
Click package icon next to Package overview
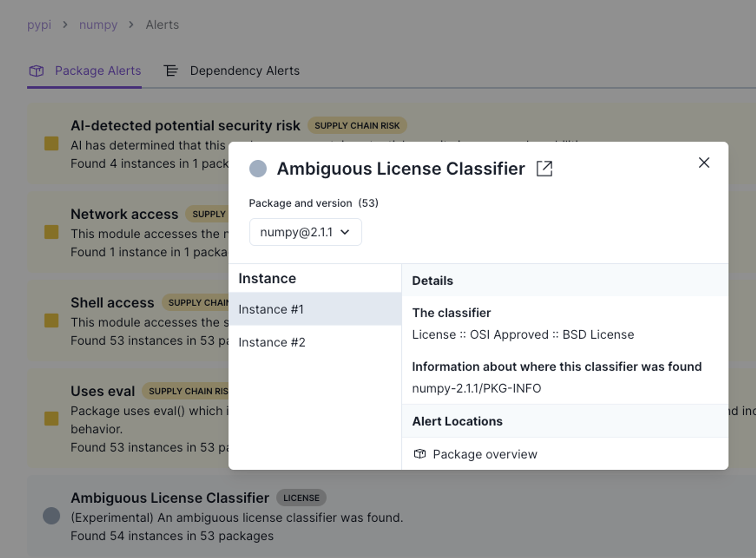pos(420,454)
